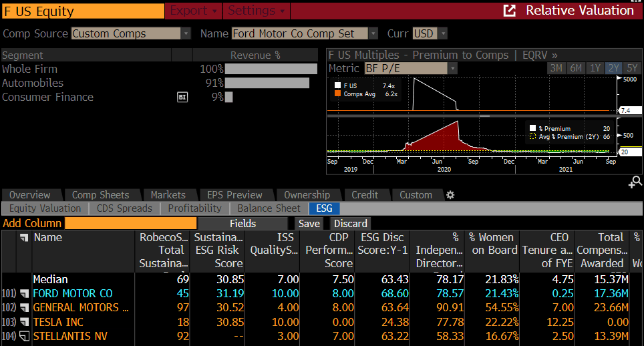Sort by % Women on Board header
The height and width of the screenshot is (346, 644).
point(493,250)
